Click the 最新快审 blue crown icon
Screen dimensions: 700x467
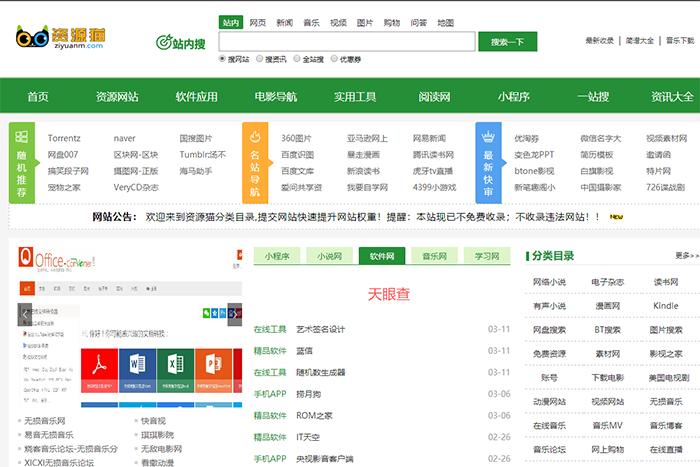(x=488, y=137)
